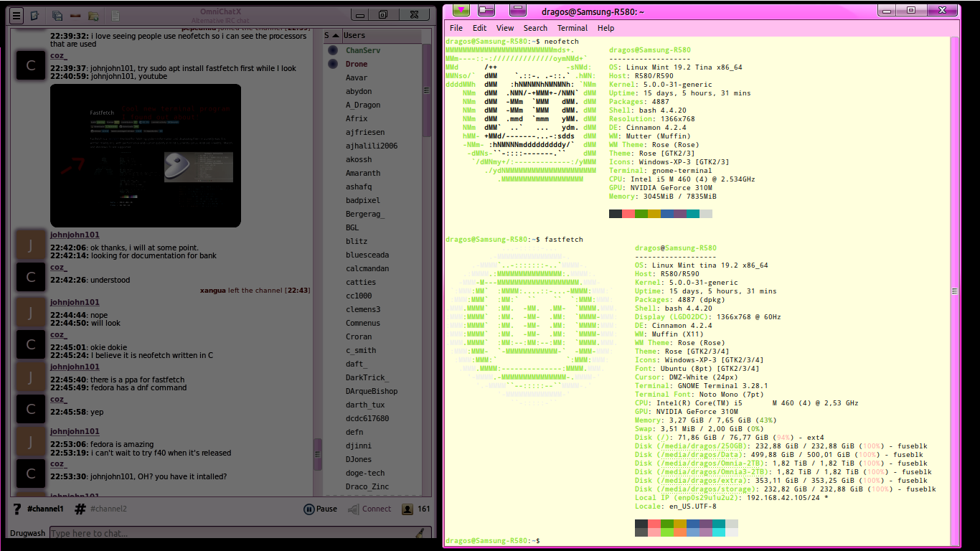This screenshot has height=551, width=980.
Task: Open File menu in terminal
Action: [456, 28]
